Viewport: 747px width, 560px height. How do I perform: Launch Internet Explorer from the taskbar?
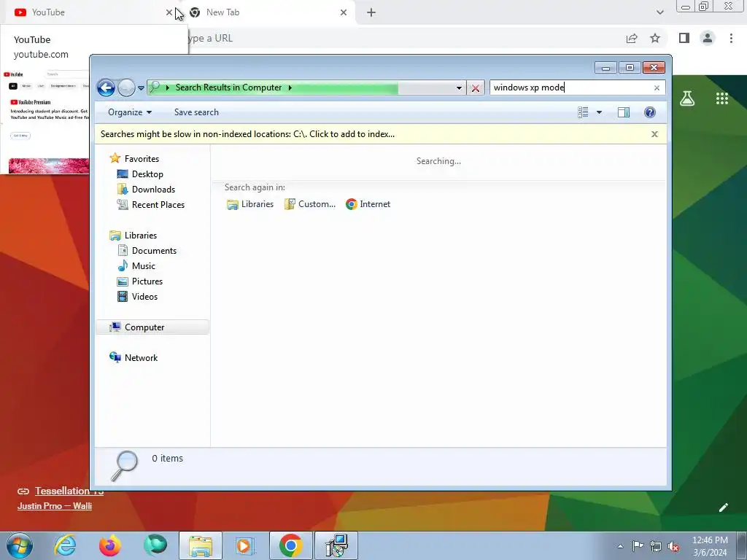[65, 545]
